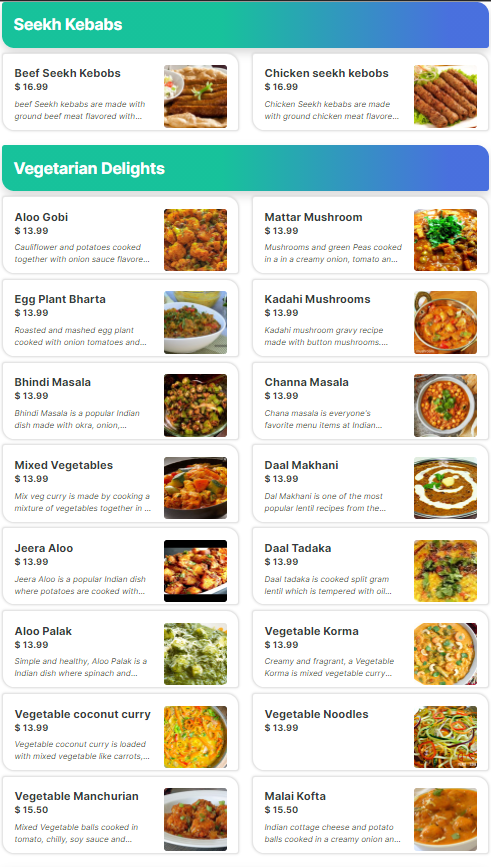
Task: Open the Channa Masala item title
Action: [306, 382]
